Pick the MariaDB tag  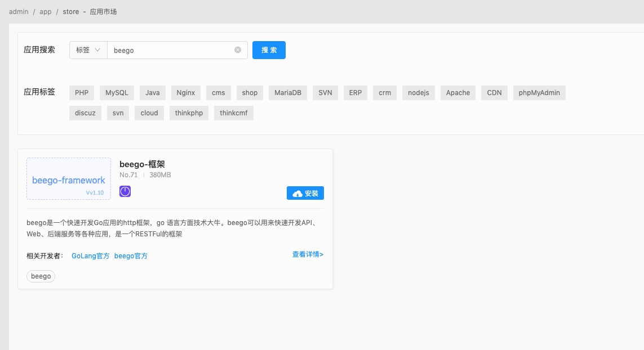pos(288,93)
